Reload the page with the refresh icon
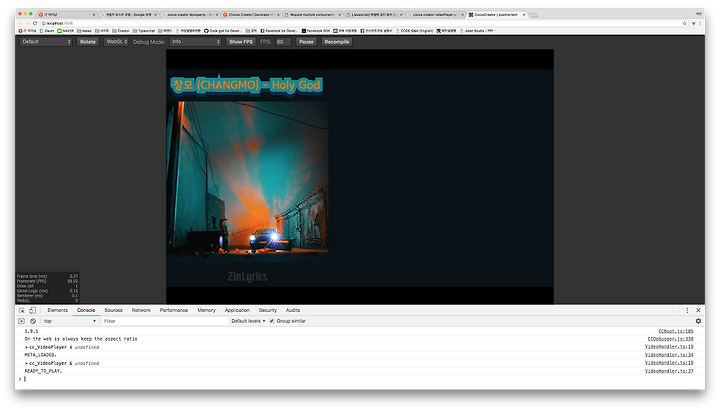The height and width of the screenshot is (411, 720). point(35,23)
